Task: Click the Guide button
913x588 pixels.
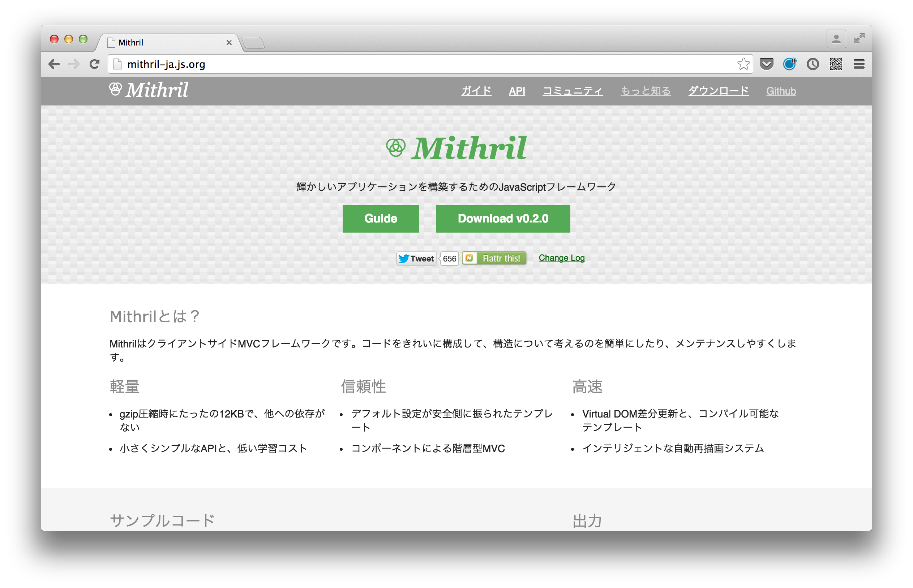Action: click(381, 219)
